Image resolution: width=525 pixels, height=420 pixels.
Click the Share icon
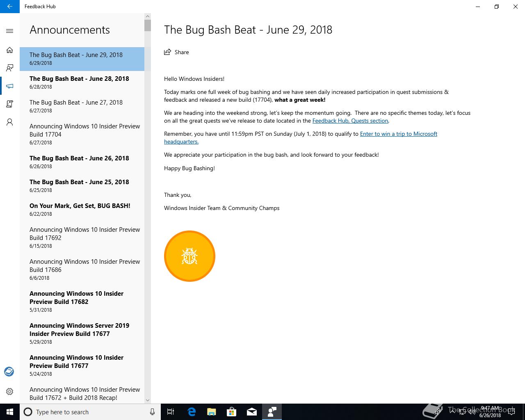pyautogui.click(x=167, y=52)
